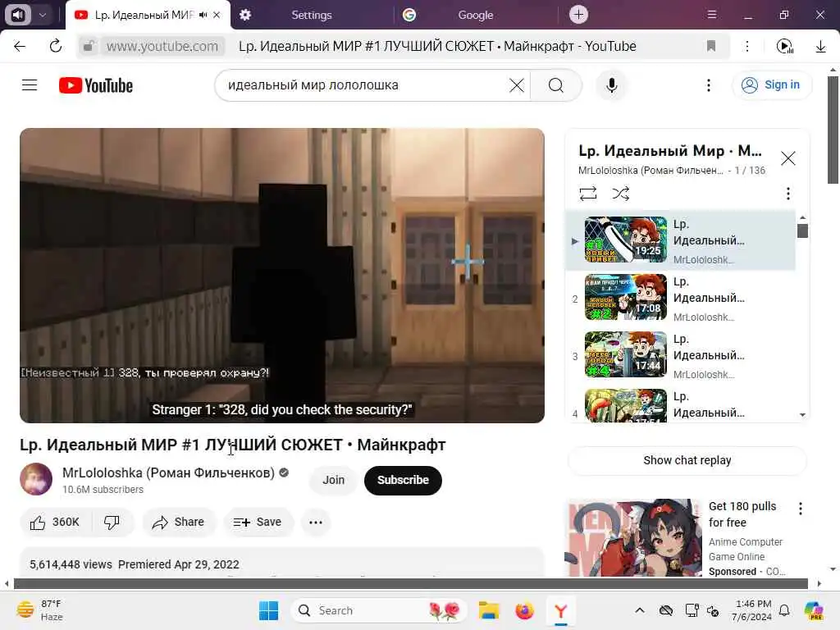Join the MrLololoshka channel membership

(x=333, y=480)
